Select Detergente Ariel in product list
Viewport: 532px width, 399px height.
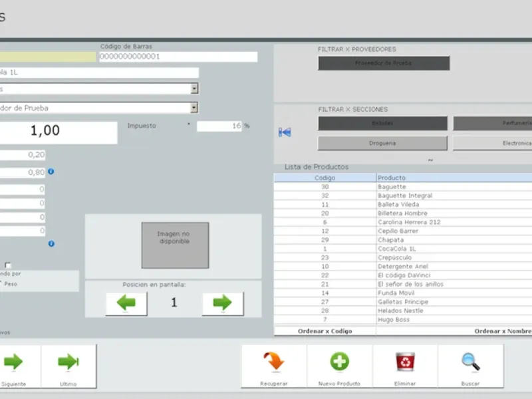[x=403, y=267]
